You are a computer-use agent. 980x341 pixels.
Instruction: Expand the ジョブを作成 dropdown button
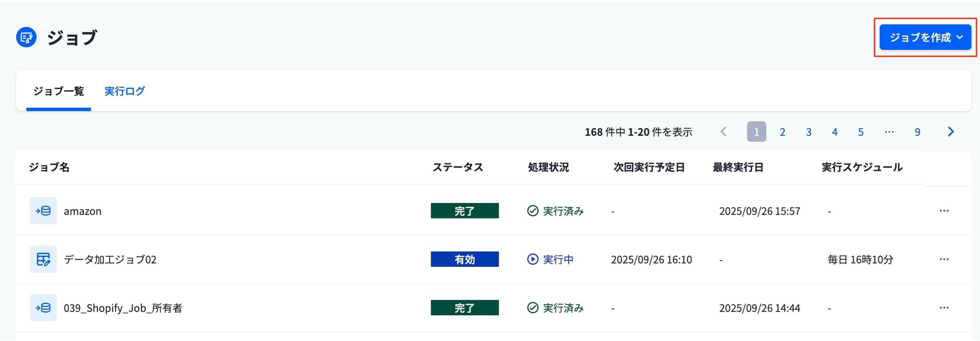pyautogui.click(x=925, y=37)
